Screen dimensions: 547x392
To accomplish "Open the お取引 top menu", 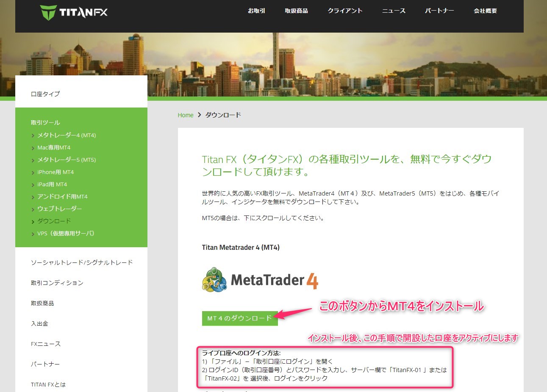I will coord(256,11).
